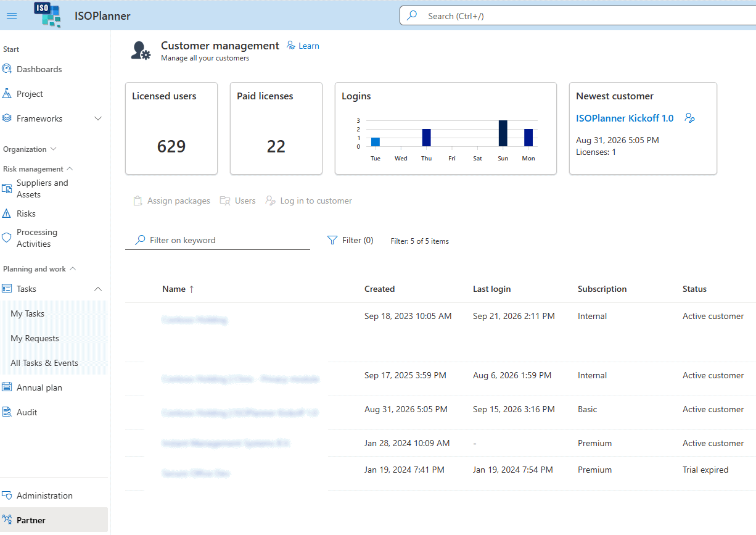
Task: Sort by Subscription column header
Action: pos(602,289)
